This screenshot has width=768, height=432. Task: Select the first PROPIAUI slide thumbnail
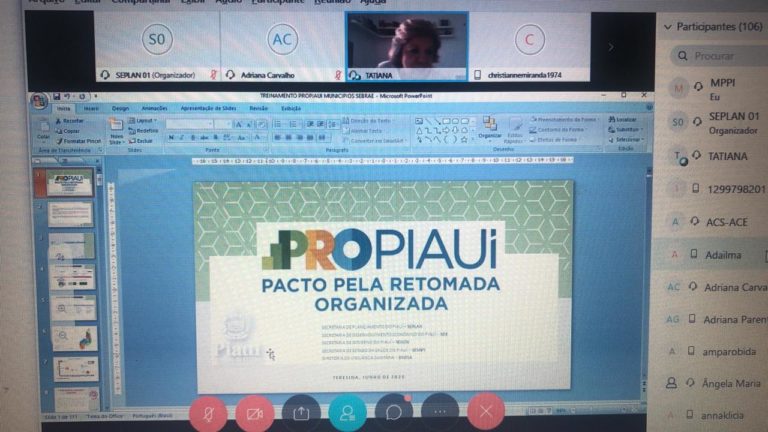click(69, 182)
